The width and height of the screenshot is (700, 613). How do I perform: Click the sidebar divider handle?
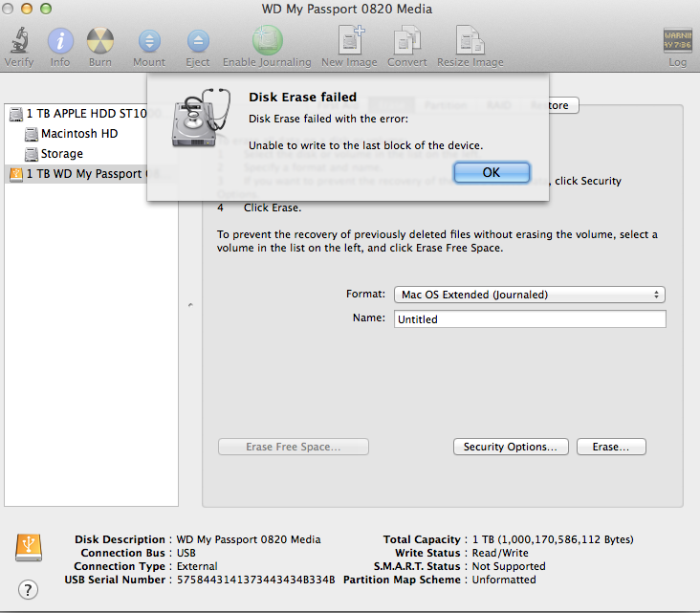pos(190,305)
